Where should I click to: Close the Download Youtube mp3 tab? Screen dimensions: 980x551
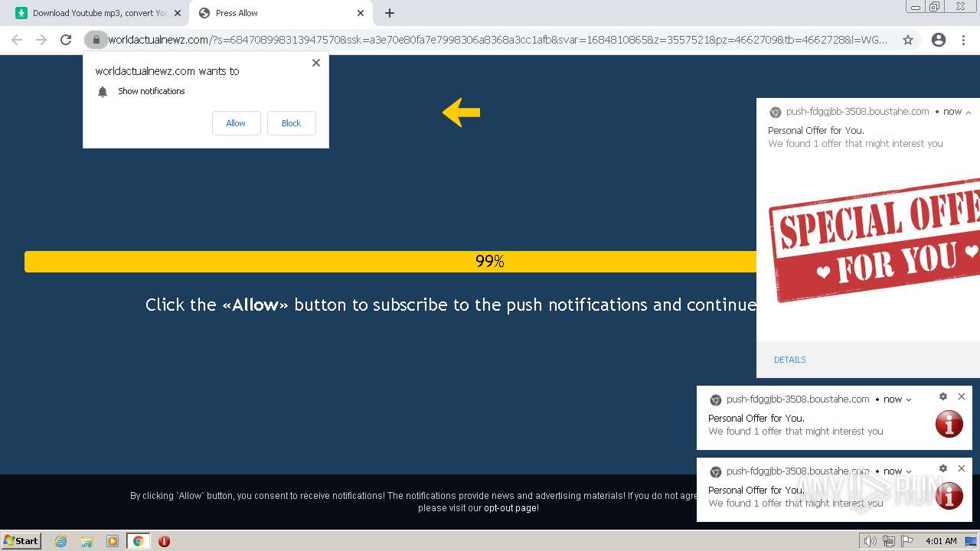(178, 13)
